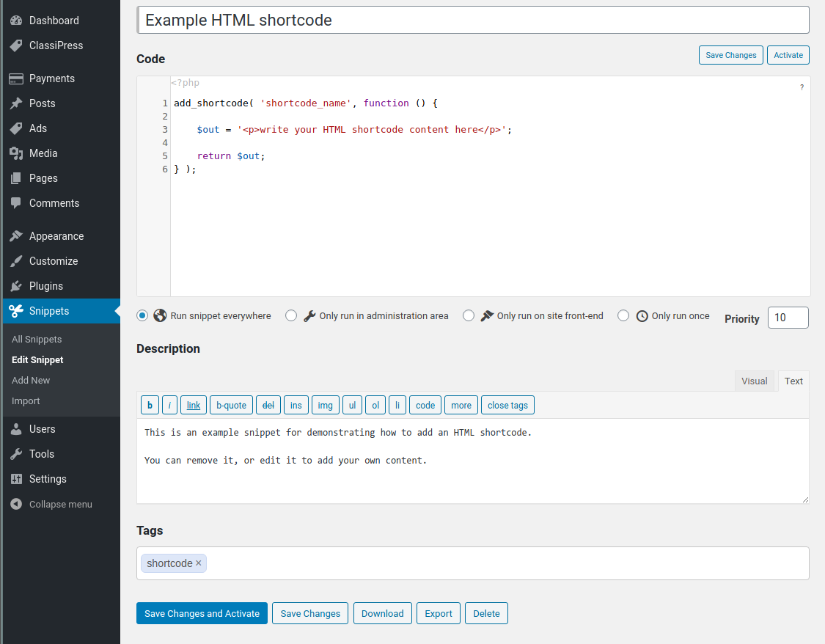
Task: Click Save Changes and Activate button
Action: [x=202, y=613]
